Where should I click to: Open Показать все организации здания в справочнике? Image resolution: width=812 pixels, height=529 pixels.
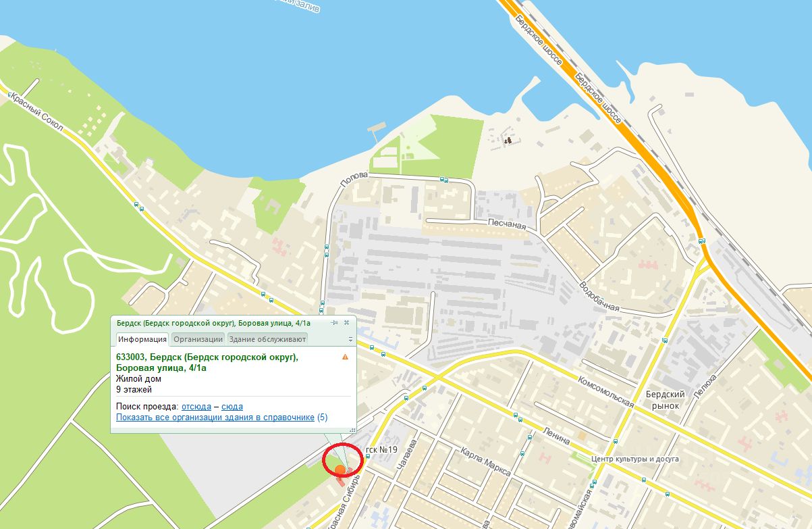tap(215, 418)
